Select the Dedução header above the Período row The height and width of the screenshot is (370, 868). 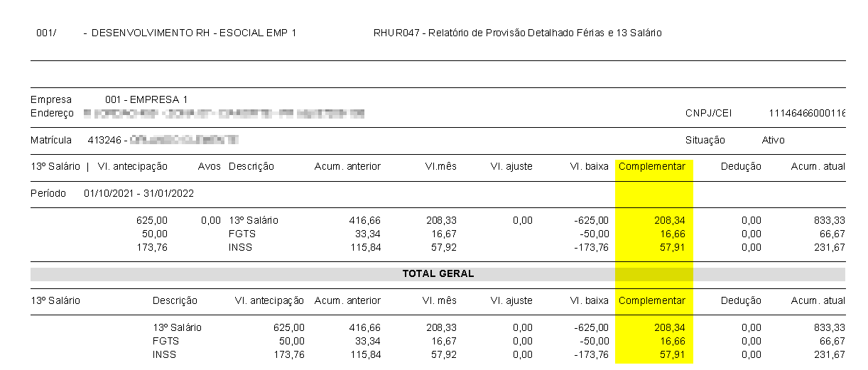click(740, 166)
